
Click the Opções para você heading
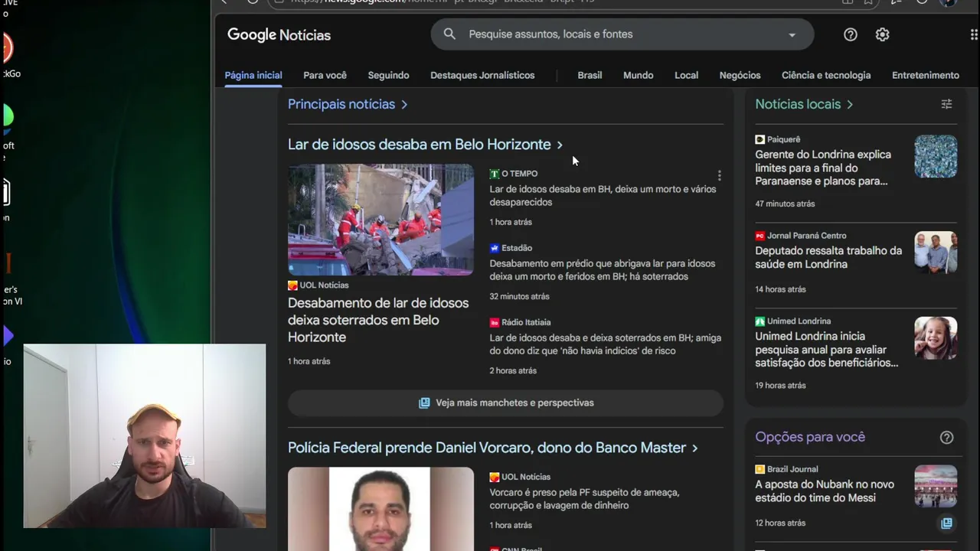(x=810, y=437)
